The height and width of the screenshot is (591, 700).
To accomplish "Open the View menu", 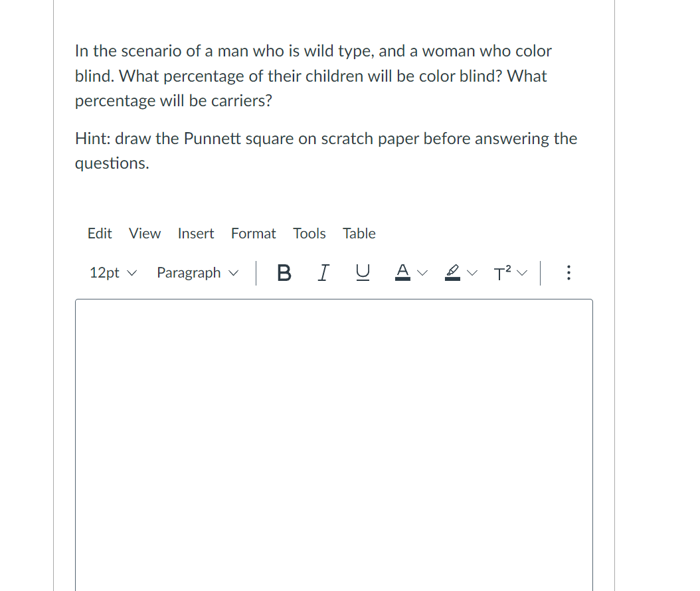I will pos(144,233).
